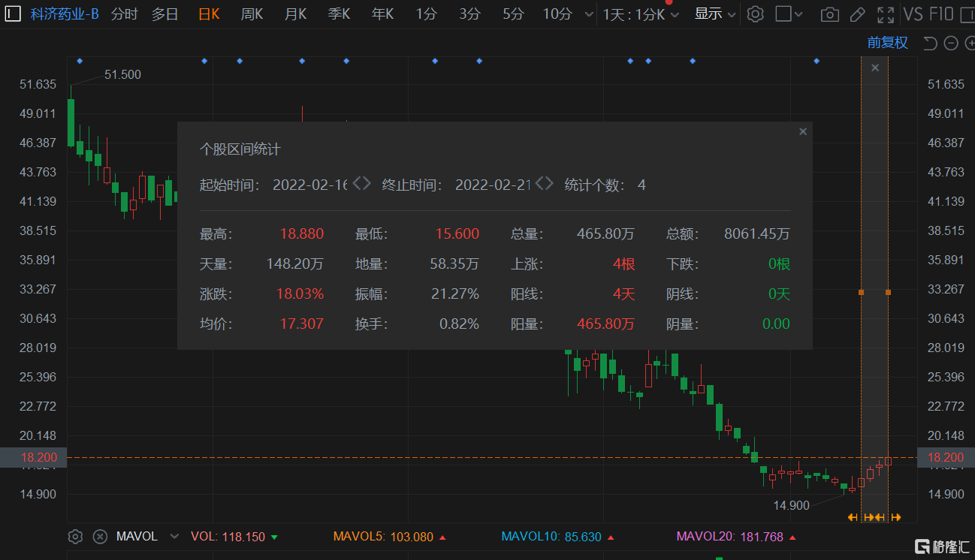Image resolution: width=975 pixels, height=560 pixels.
Task: Open the 显示 dropdown menu
Action: 715,14
